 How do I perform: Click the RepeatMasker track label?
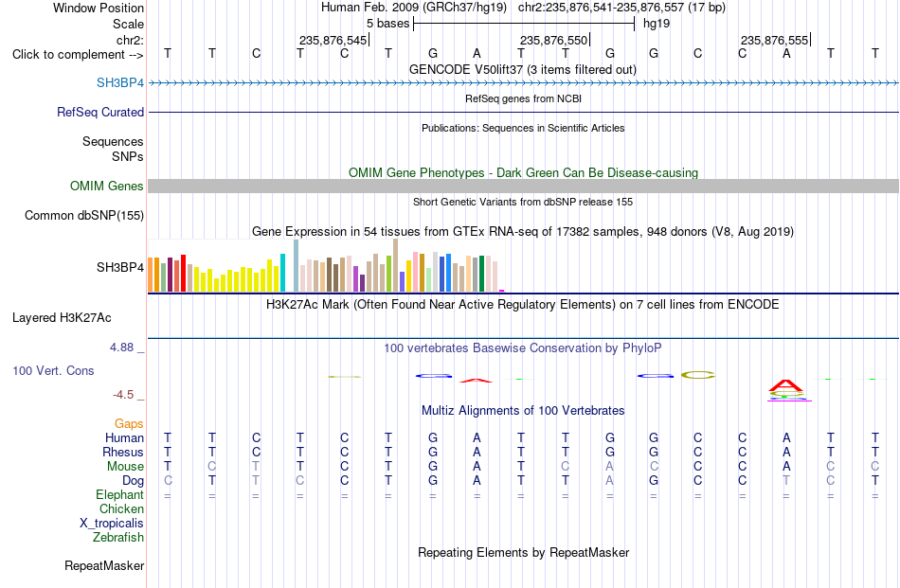point(104,565)
